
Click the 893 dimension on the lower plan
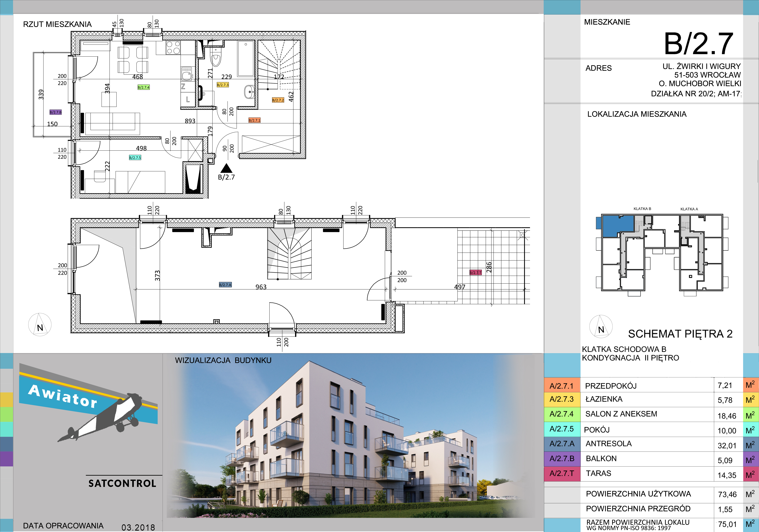click(190, 121)
